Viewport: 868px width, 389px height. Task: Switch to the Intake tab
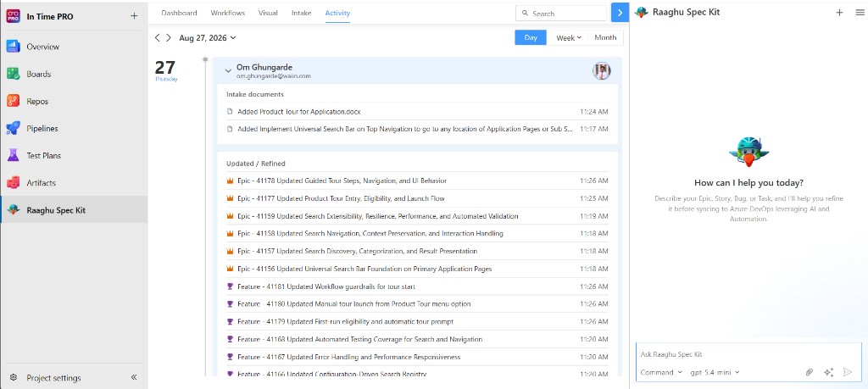click(301, 13)
